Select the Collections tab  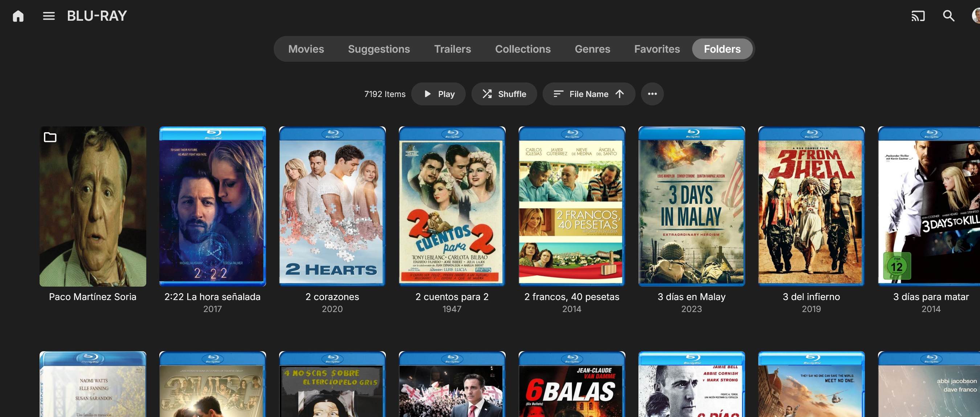coord(523,49)
